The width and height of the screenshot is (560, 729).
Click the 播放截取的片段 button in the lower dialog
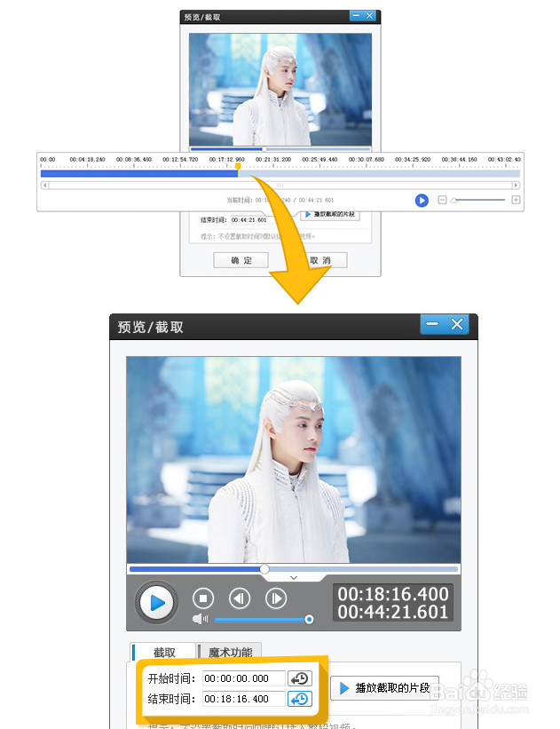pos(384,688)
